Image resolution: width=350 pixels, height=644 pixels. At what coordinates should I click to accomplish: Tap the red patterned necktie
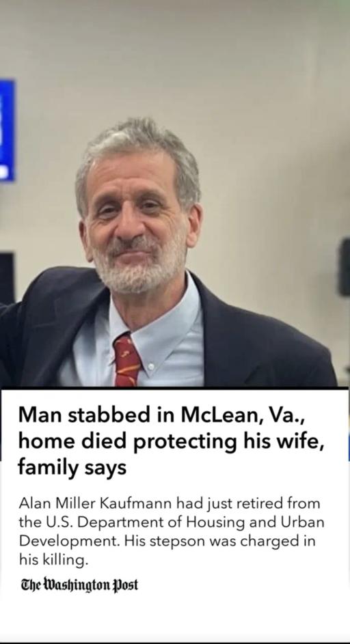click(126, 360)
